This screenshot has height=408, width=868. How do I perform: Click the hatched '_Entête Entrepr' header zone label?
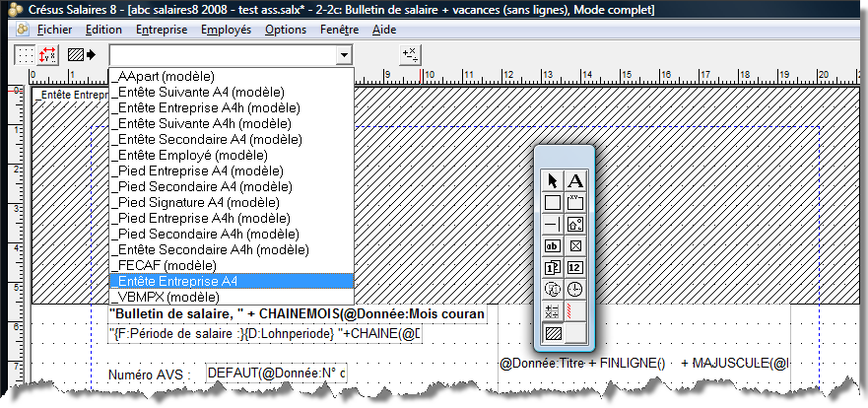(x=71, y=95)
